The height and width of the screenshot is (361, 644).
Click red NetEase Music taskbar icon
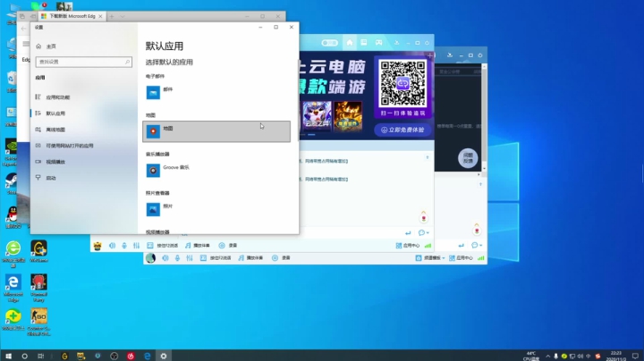131,356
